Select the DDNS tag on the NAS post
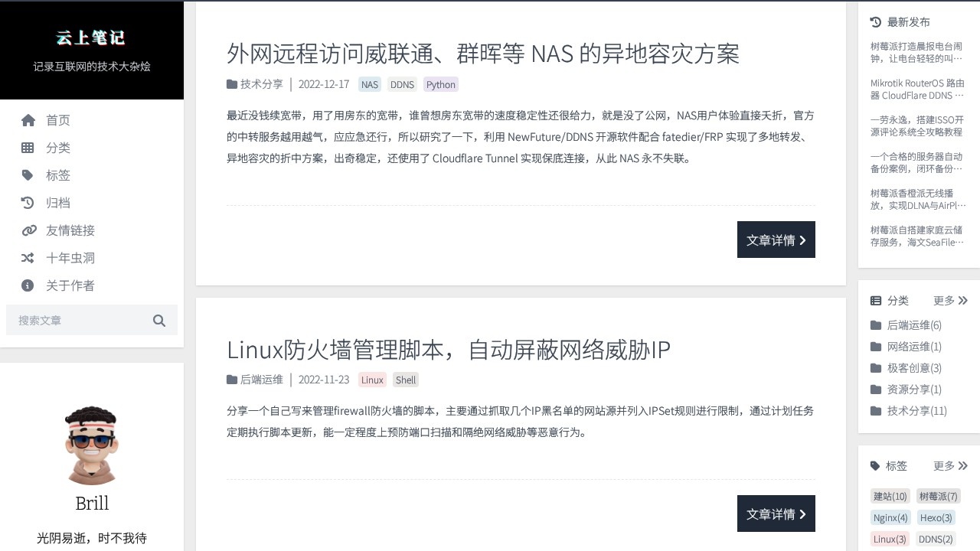Viewport: 980px width, 551px height. [x=402, y=84]
